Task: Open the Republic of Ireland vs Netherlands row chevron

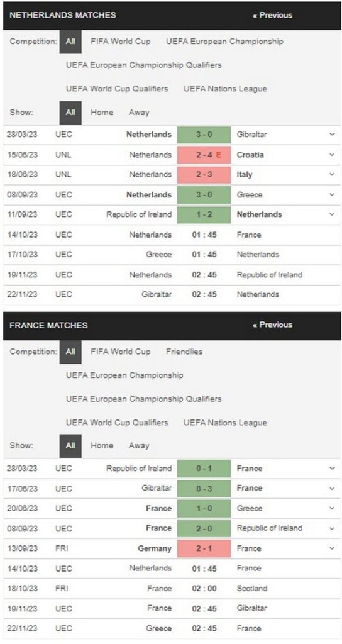Action: click(332, 214)
